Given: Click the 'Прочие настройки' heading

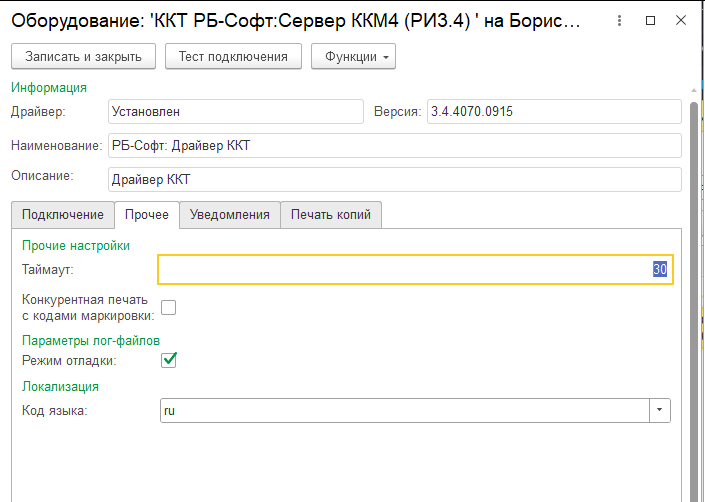Looking at the screenshot, I should point(76,246).
